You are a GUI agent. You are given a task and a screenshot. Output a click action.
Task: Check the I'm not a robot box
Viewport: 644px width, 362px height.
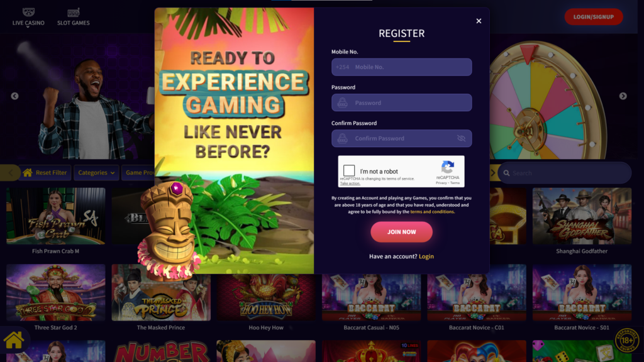[x=349, y=170]
